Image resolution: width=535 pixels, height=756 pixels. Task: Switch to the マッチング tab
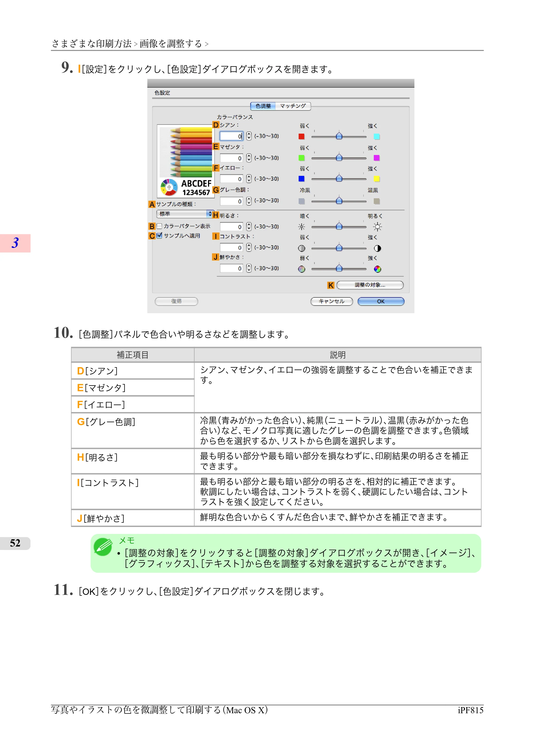coord(293,106)
